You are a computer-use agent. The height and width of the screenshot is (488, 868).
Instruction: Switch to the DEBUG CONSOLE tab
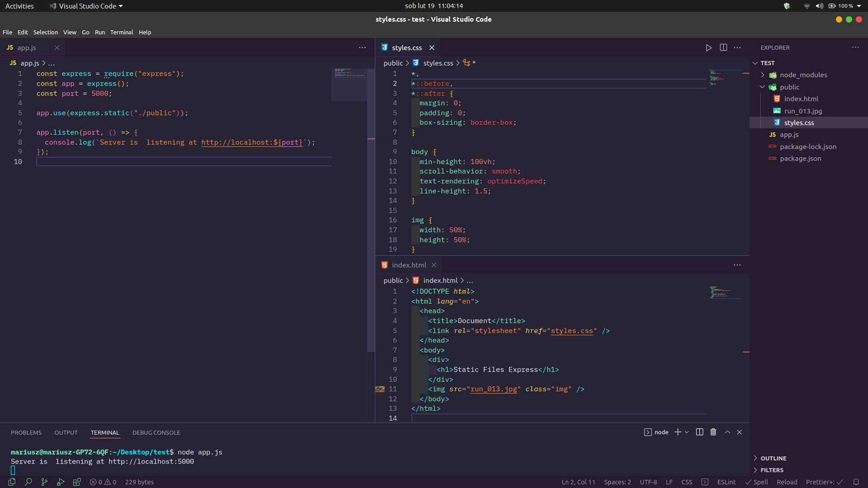[x=156, y=432]
